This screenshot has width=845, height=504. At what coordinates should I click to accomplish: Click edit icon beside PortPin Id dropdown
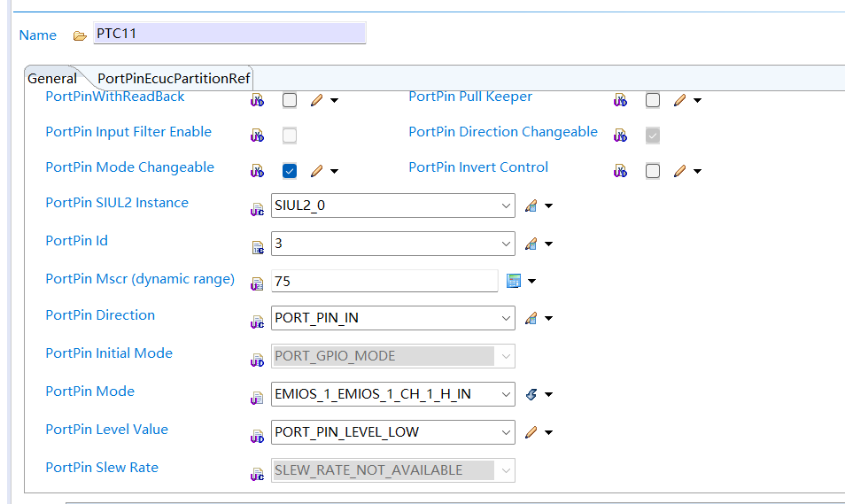tap(531, 244)
